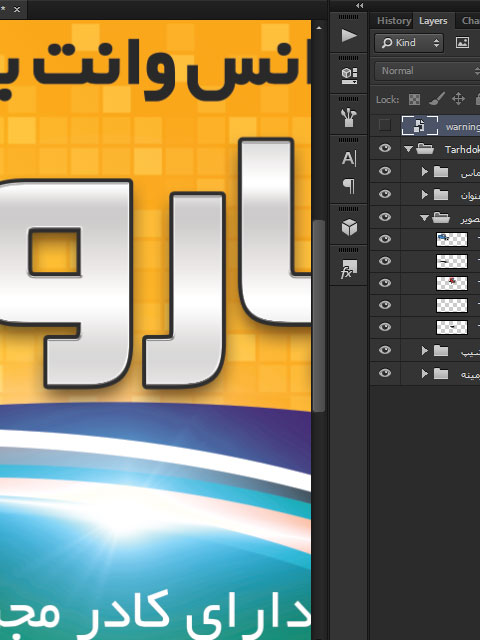Hide the 'نوان' group eye icon
Screen dimensions: 480x640
point(384,193)
